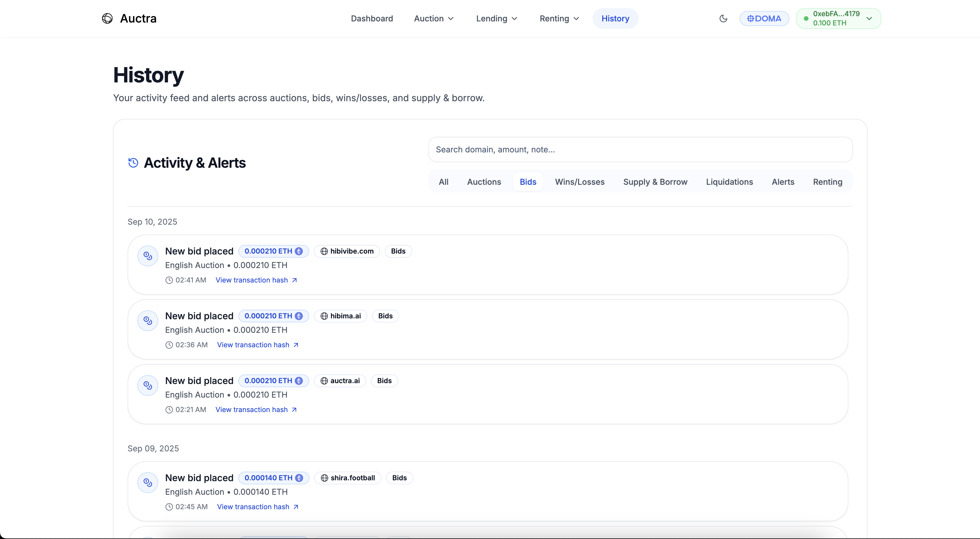Click the Auctra globe logo icon
Image resolution: width=980 pixels, height=539 pixels.
click(x=107, y=18)
